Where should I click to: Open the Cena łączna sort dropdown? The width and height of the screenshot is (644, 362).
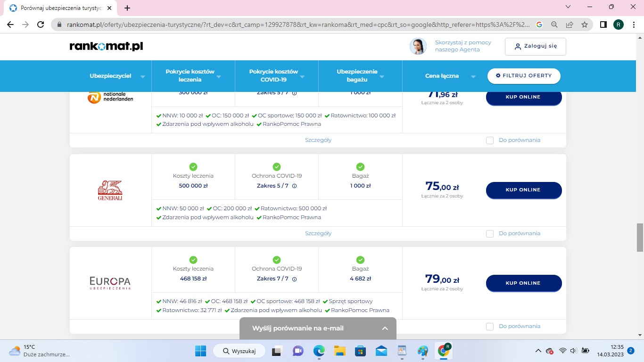pyautogui.click(x=473, y=76)
